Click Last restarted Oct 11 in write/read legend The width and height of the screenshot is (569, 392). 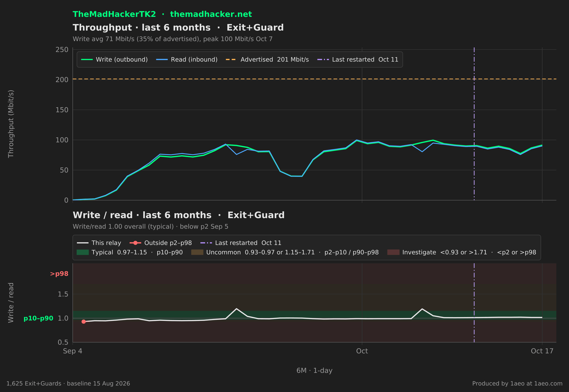[x=241, y=243]
